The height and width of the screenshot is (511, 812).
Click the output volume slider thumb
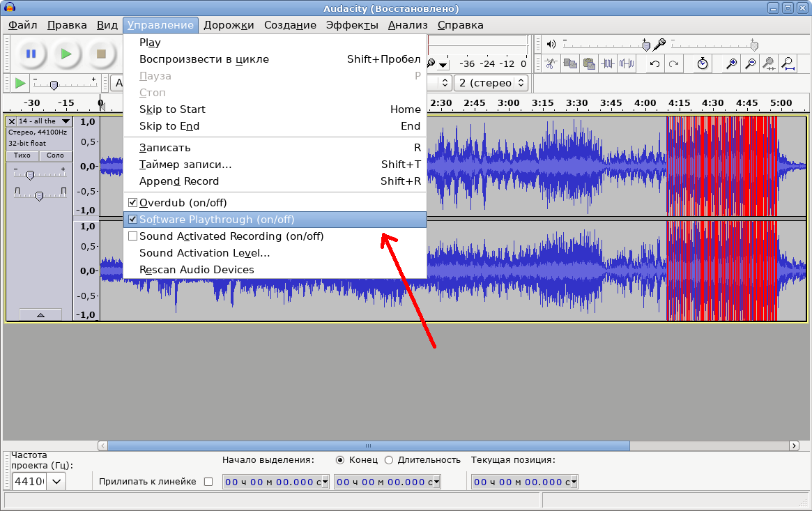(646, 45)
